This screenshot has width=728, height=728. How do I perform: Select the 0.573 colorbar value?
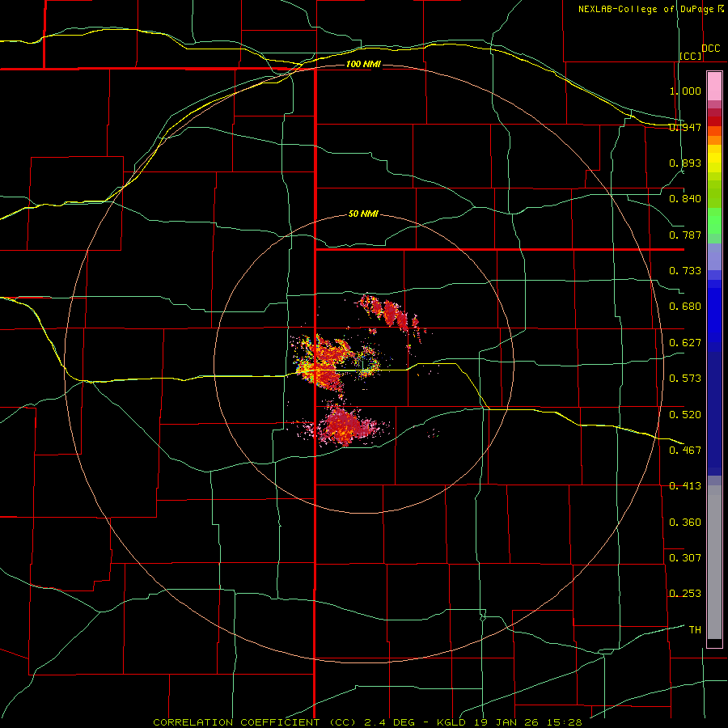[685, 379]
